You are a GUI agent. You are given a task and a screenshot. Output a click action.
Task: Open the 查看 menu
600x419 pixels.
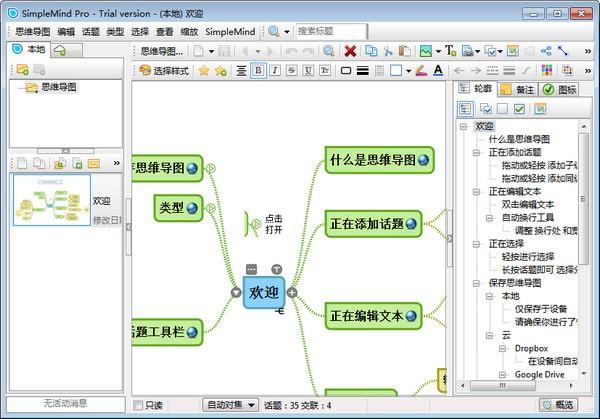pos(165,32)
